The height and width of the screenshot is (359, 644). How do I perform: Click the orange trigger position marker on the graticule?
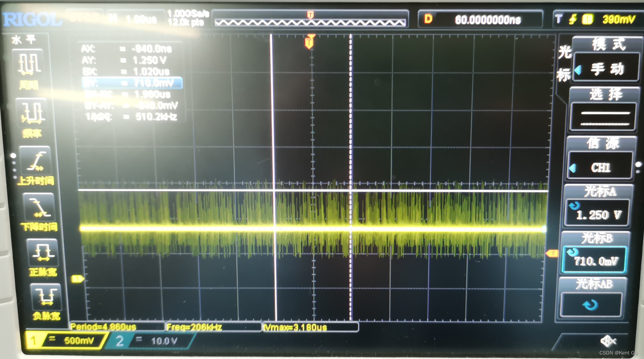click(309, 42)
